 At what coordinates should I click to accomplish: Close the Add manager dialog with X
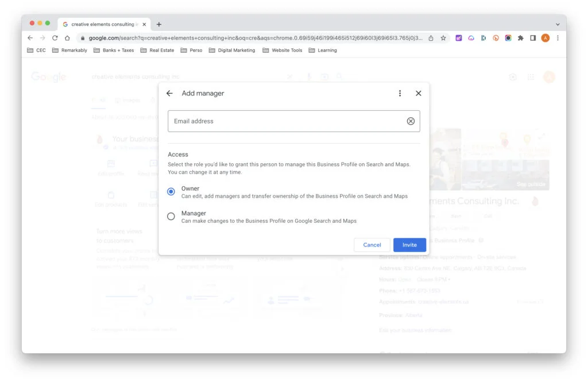point(419,94)
